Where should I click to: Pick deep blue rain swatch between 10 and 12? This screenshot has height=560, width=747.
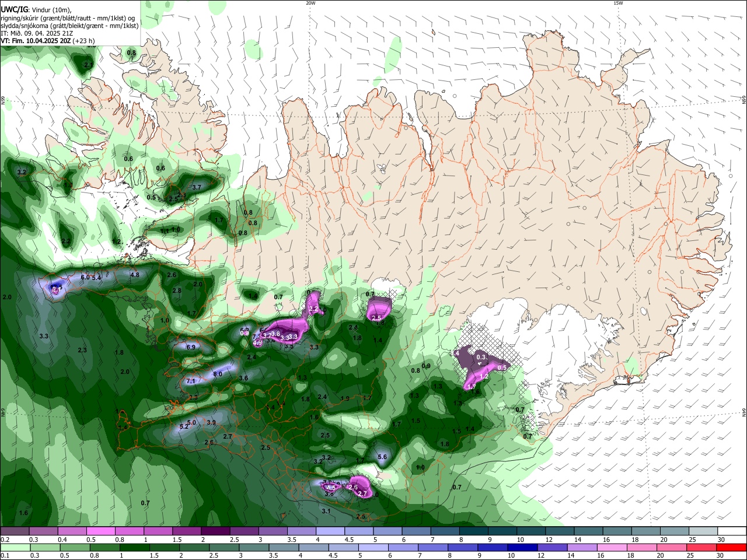[523, 548]
